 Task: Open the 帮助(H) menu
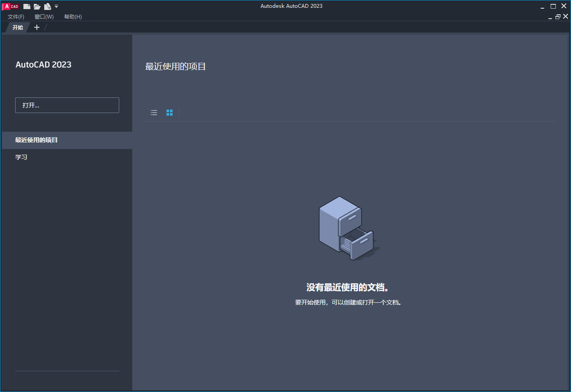73,17
